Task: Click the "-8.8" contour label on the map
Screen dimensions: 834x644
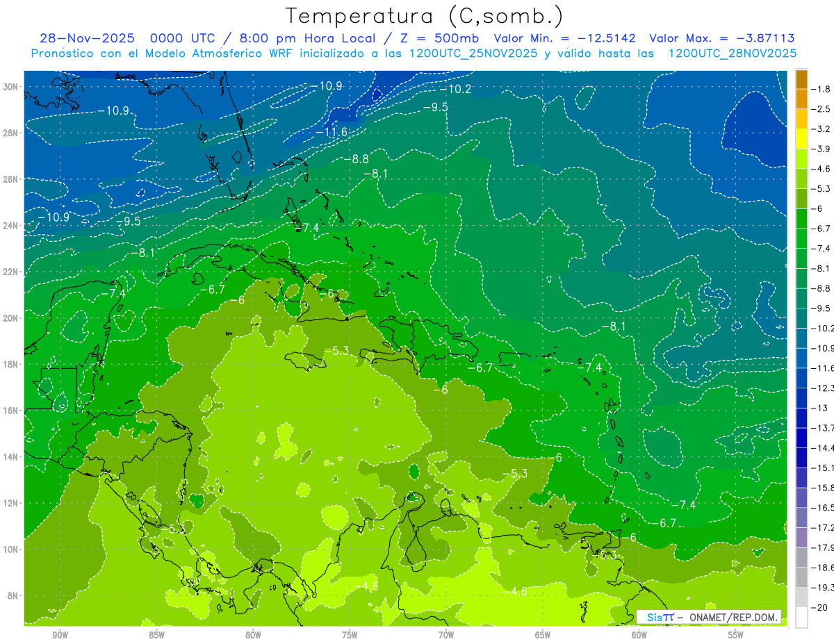Action: coord(357,159)
